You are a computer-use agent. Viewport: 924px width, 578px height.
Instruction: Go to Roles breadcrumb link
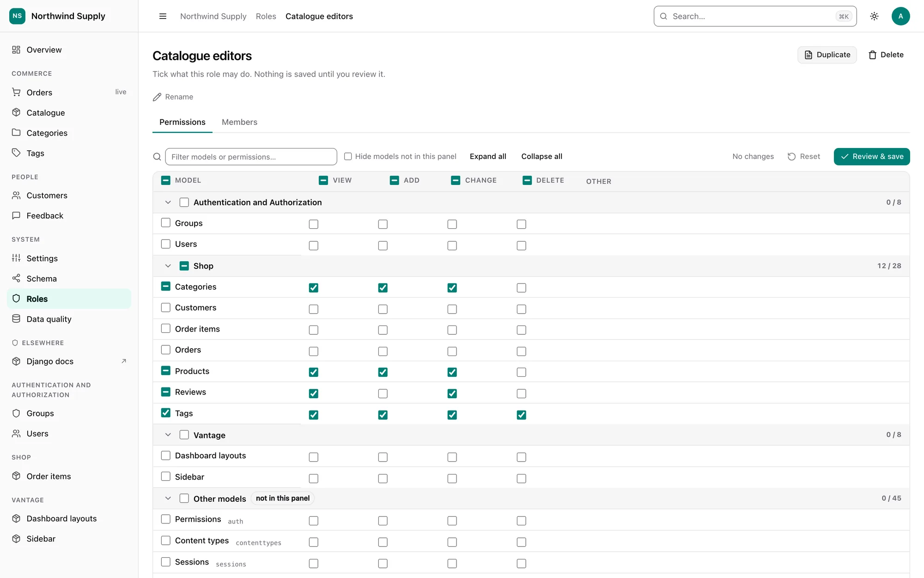click(266, 16)
